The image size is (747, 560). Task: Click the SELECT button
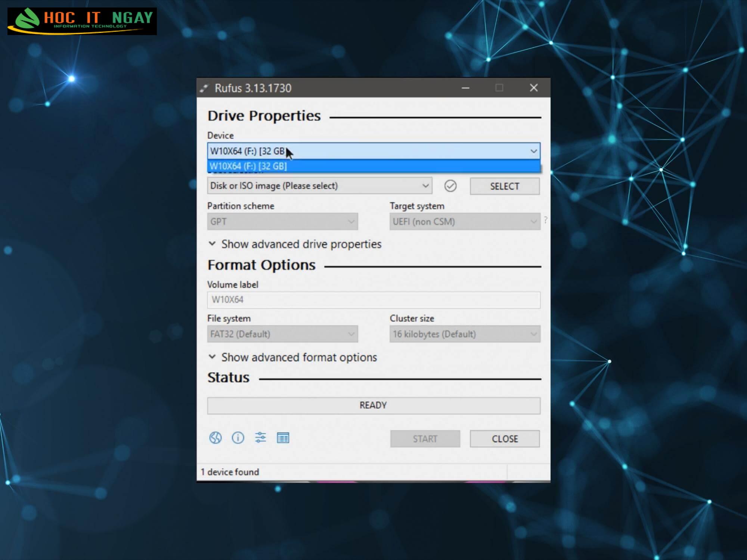pos(505,186)
